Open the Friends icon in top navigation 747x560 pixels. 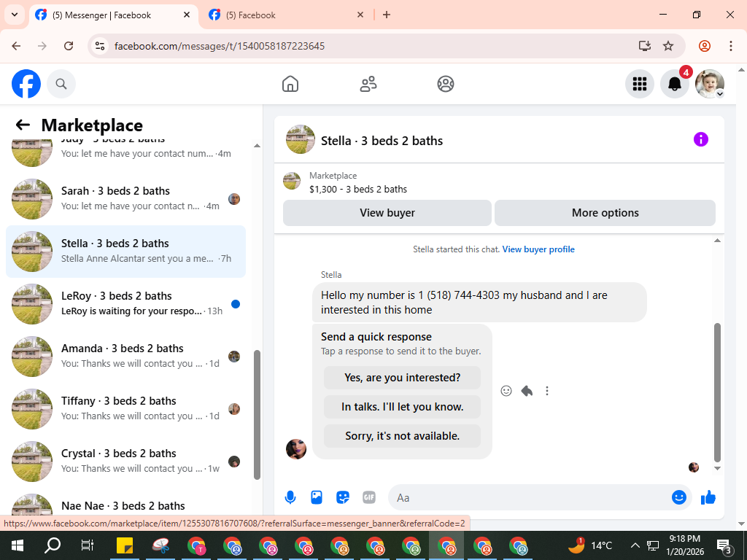(x=368, y=84)
